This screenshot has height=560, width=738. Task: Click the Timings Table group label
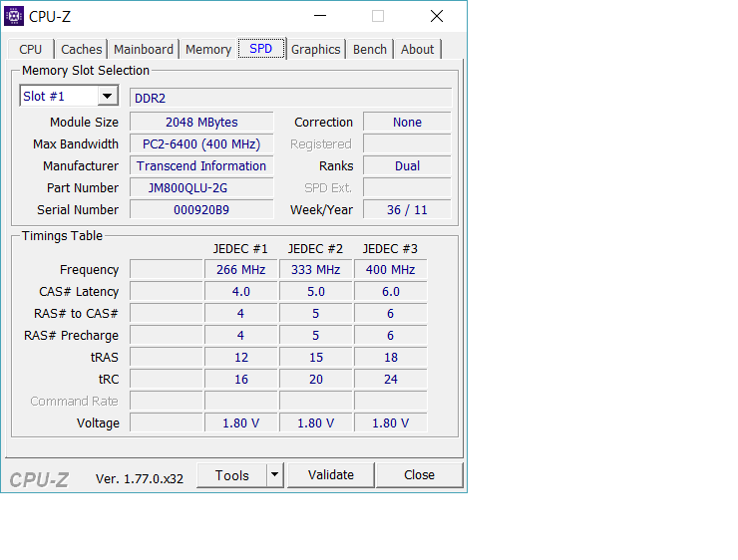[x=62, y=236]
